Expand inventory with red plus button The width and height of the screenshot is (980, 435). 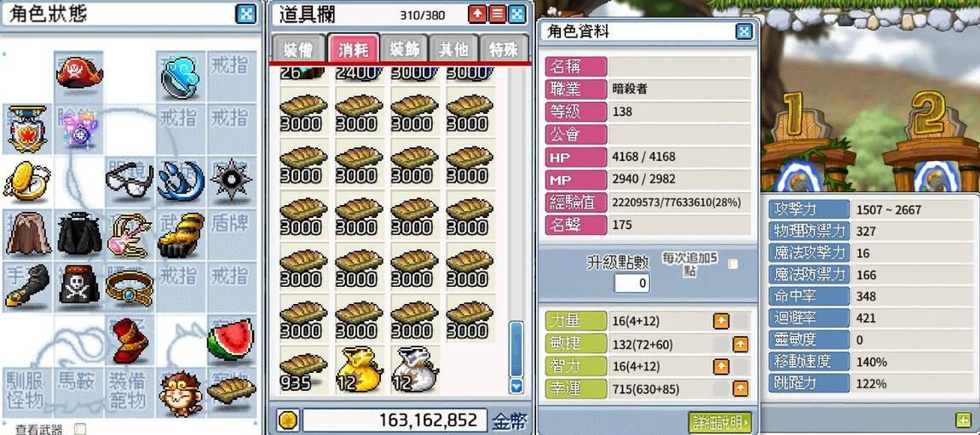(477, 14)
